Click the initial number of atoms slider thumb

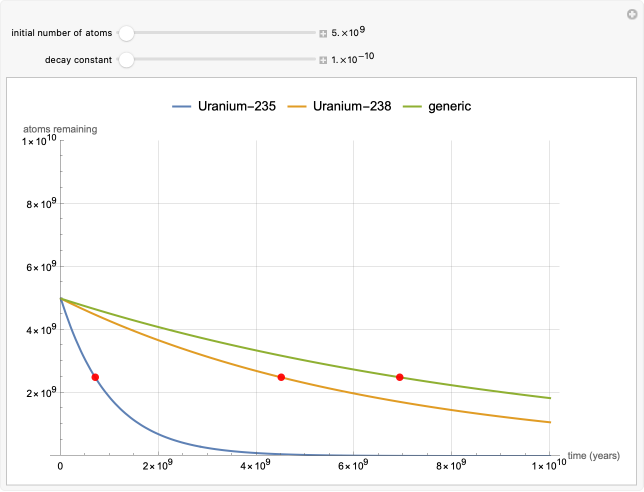pyautogui.click(x=126, y=33)
